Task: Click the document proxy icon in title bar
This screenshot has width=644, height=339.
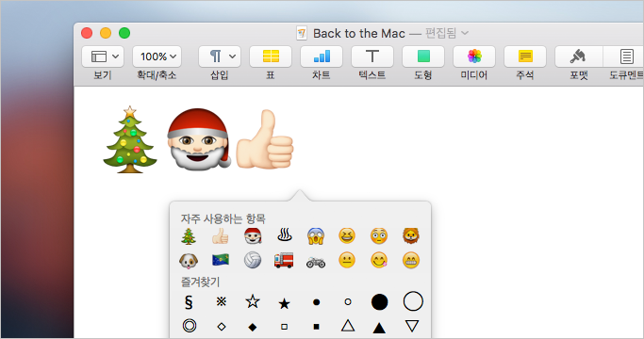Action: coord(302,33)
